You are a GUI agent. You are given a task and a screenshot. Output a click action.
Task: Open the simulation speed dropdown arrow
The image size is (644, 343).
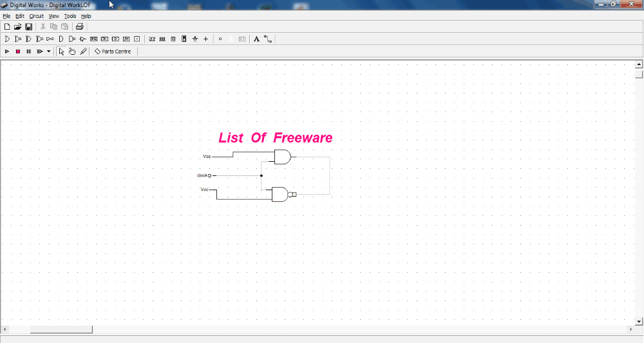coord(48,52)
